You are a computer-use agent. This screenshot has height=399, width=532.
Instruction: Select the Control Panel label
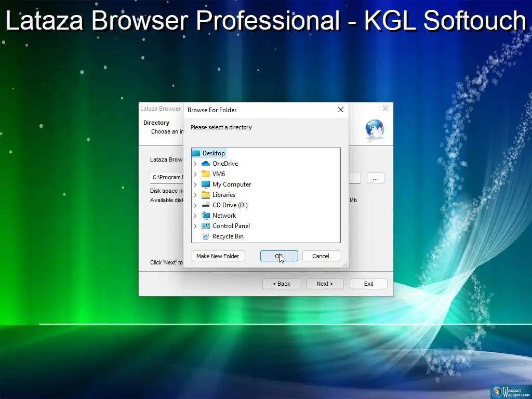pyautogui.click(x=231, y=226)
